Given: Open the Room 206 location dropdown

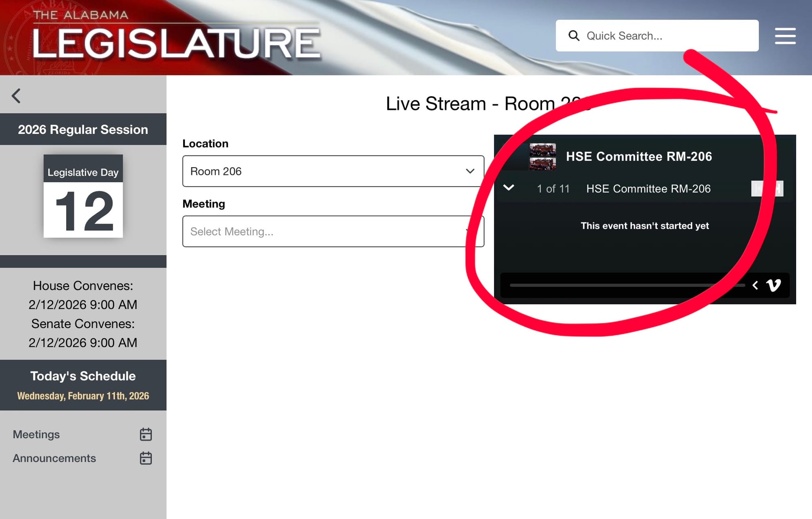Looking at the screenshot, I should pos(333,171).
